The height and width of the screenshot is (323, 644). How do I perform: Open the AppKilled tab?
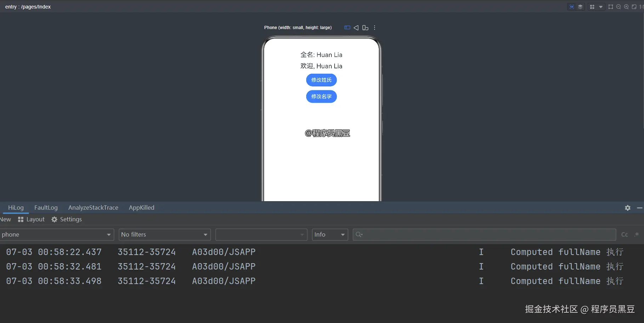(142, 208)
